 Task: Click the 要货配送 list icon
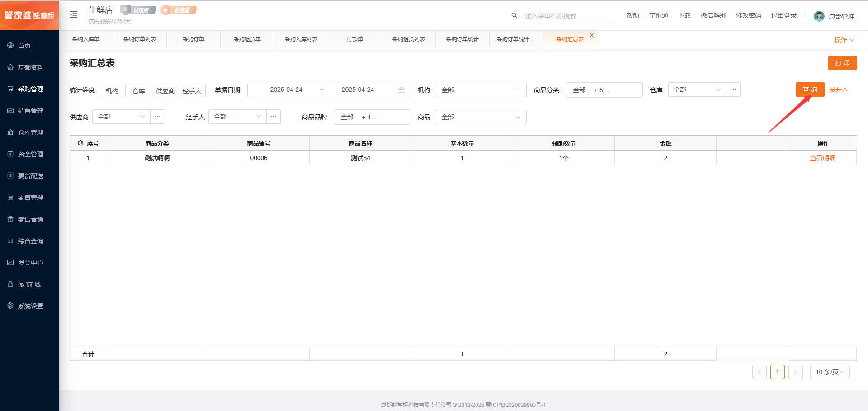10,175
